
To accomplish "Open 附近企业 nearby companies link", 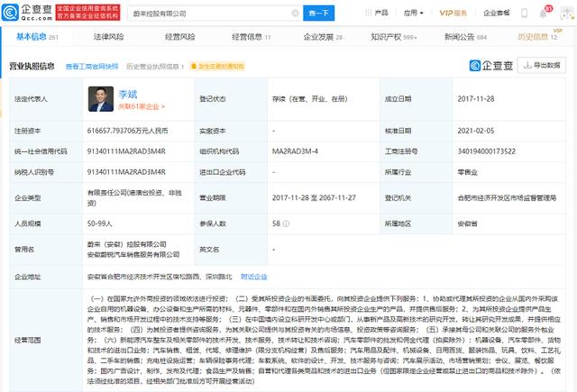I will (x=254, y=277).
